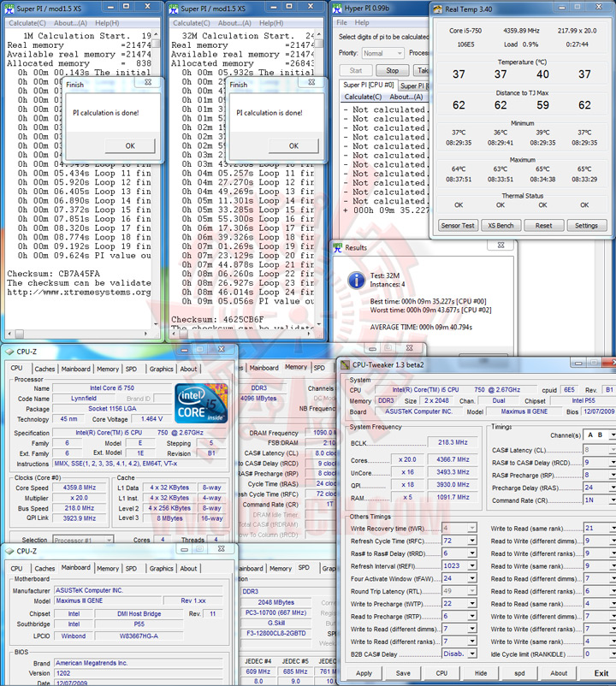
Task: Click the Intel Core i5 inside logo
Action: point(201,404)
